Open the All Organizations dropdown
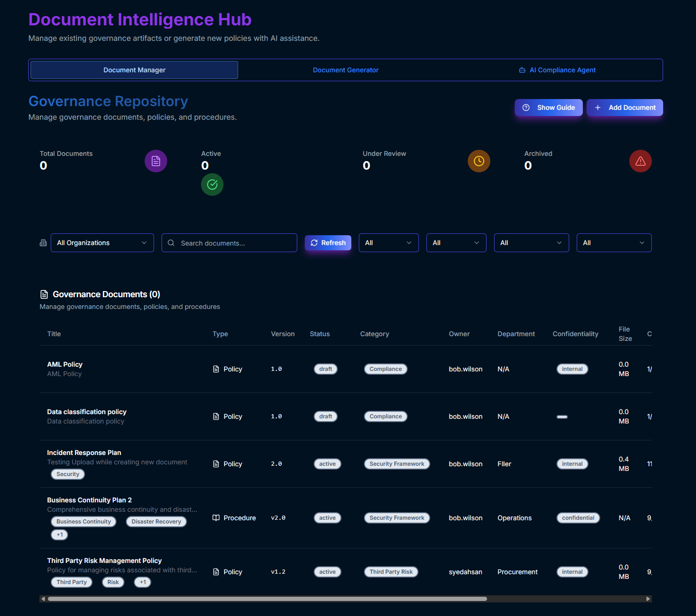This screenshot has width=696, height=616. 102,243
